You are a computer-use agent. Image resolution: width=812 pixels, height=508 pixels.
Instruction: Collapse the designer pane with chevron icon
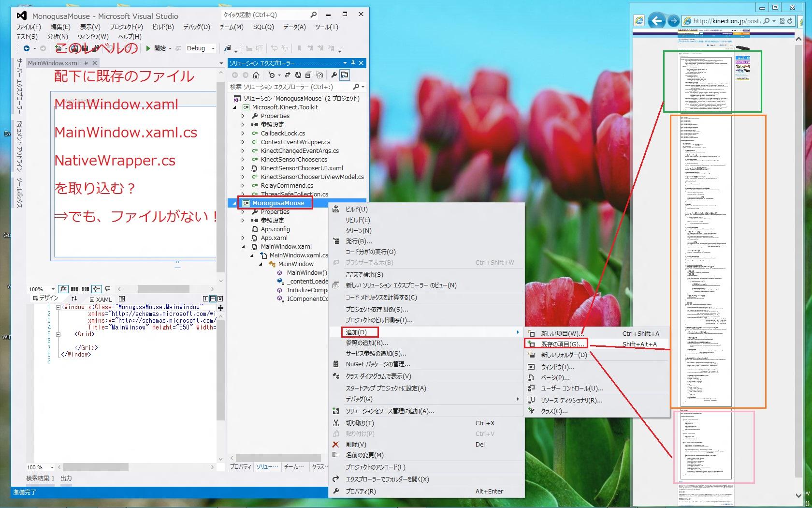(220, 299)
